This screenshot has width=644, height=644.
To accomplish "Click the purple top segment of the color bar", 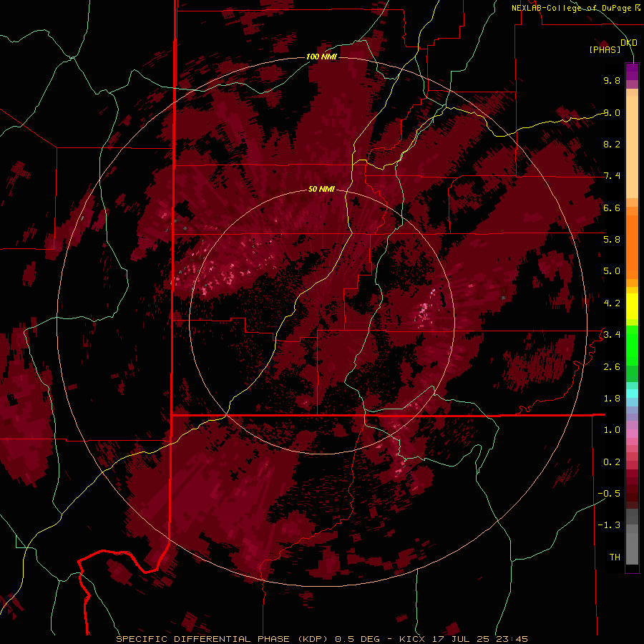I will [x=632, y=72].
